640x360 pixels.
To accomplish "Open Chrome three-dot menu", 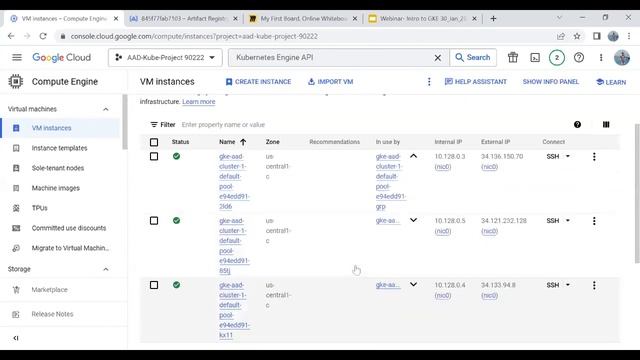I will tap(629, 36).
